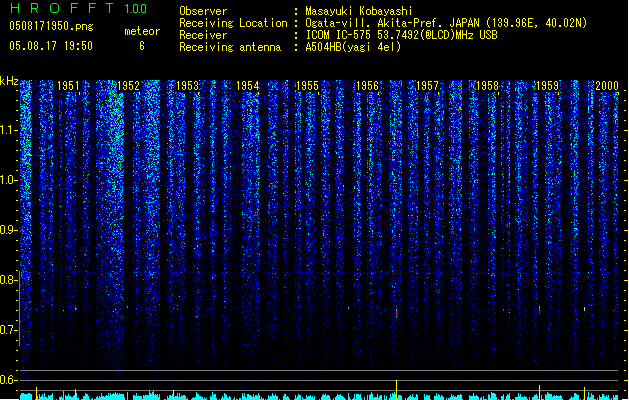Click the 0.8 kHz axis tick label
The width and height of the screenshot is (629, 400).
coord(8,280)
